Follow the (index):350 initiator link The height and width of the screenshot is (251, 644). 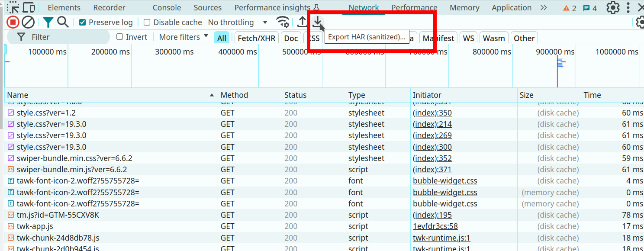click(x=431, y=113)
